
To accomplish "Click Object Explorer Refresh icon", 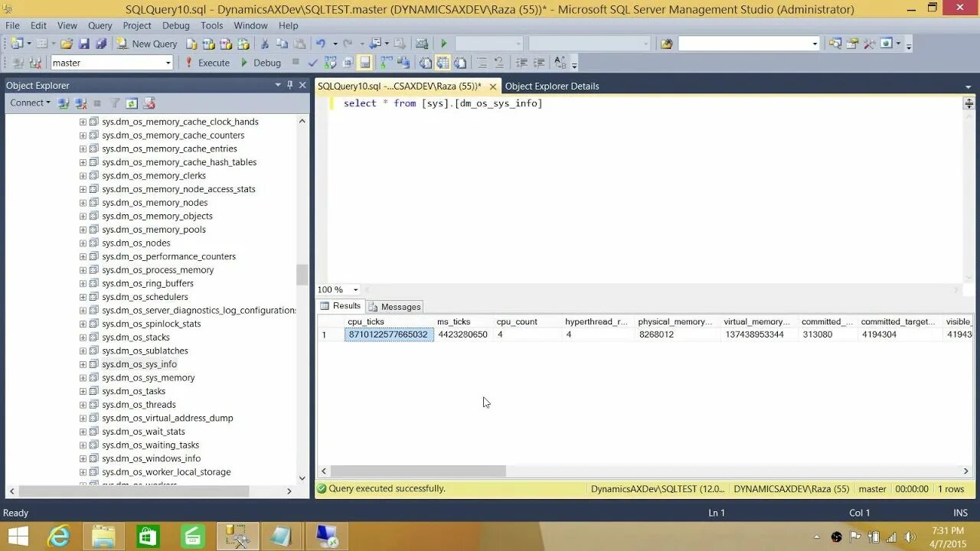I will (132, 103).
